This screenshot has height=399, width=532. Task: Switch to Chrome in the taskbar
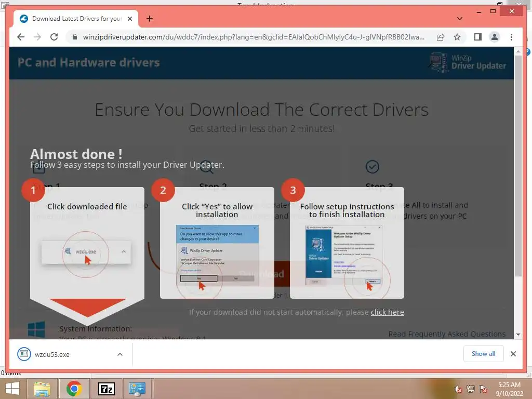point(74,389)
